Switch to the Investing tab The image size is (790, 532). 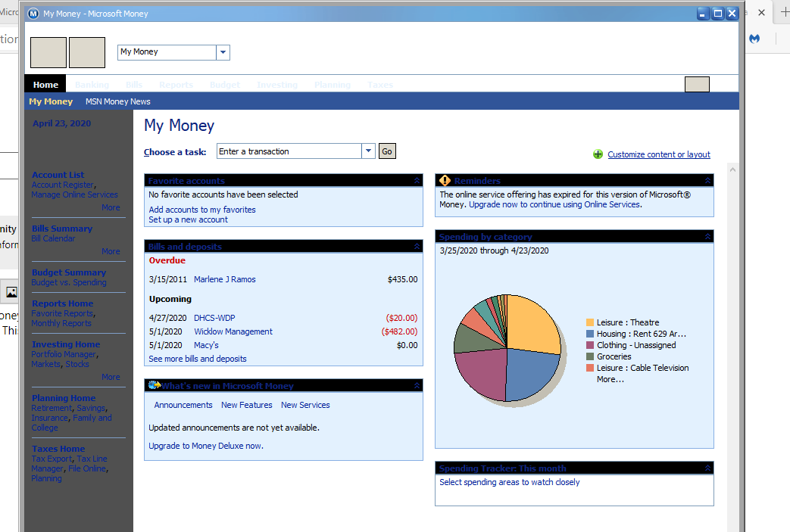pyautogui.click(x=277, y=85)
